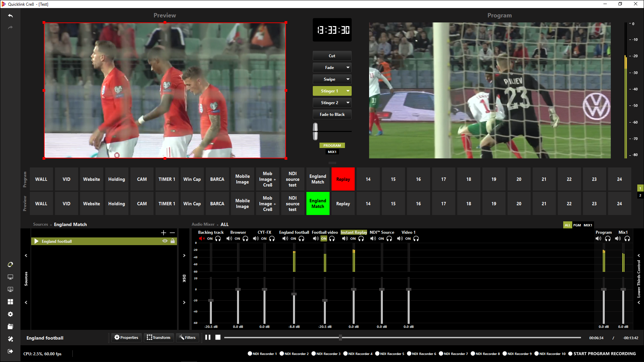This screenshot has height=362, width=644.
Task: Select the MIX1 audio mixer tab
Action: click(x=588, y=225)
